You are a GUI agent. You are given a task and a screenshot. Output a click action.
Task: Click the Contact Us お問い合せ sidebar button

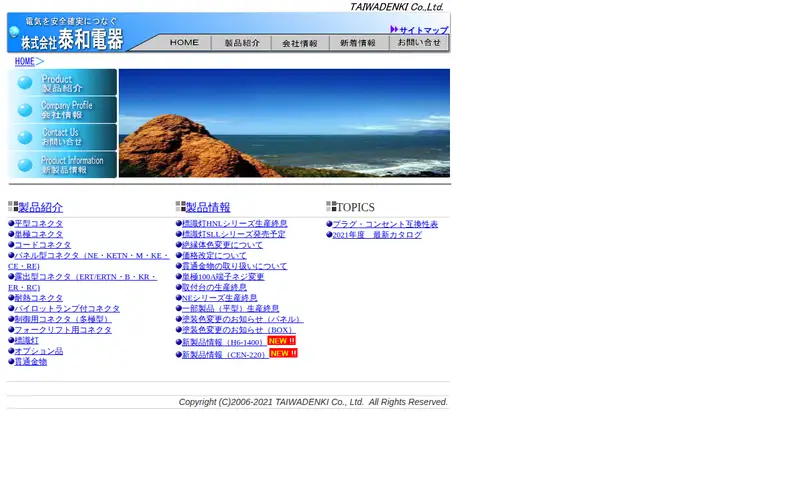pyautogui.click(x=62, y=137)
